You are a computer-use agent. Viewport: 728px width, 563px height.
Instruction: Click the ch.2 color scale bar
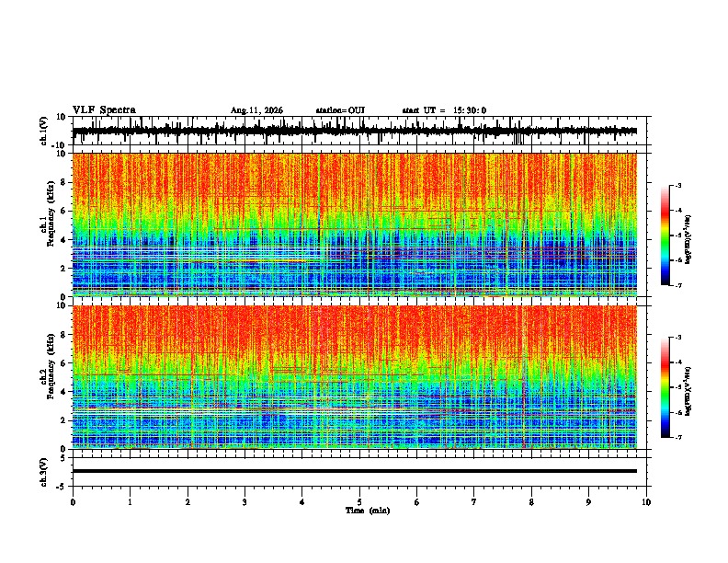[665, 387]
